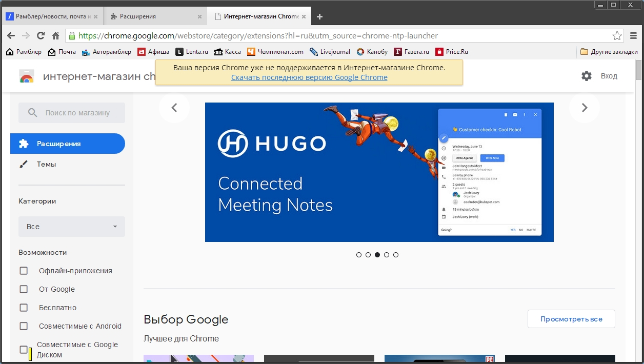Go to previous carousel slide arrow
644x364 pixels.
(x=174, y=108)
